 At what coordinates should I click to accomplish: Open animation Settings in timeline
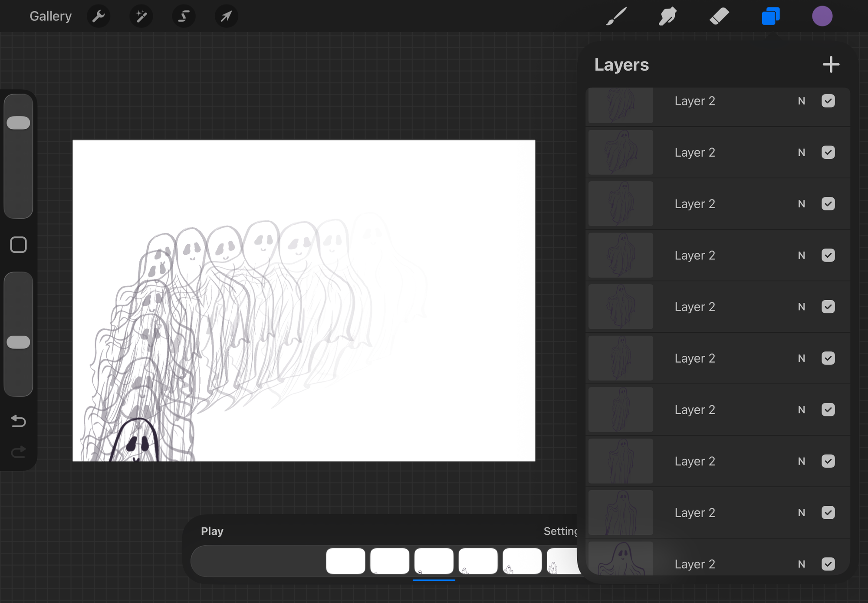560,531
